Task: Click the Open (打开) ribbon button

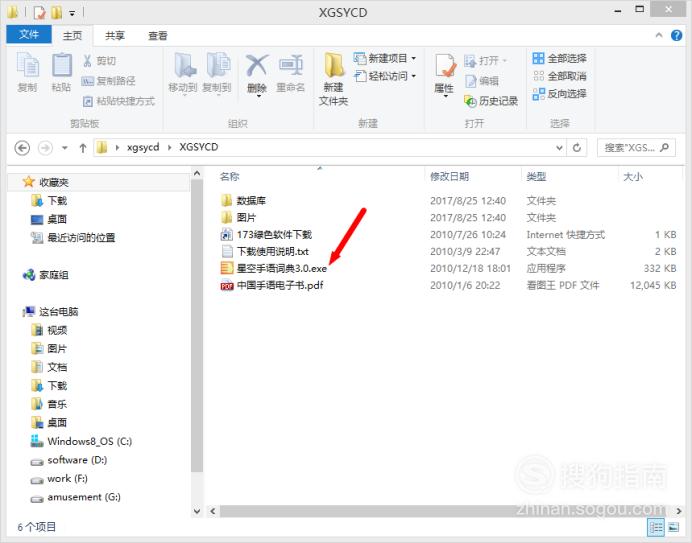Action: point(485,60)
